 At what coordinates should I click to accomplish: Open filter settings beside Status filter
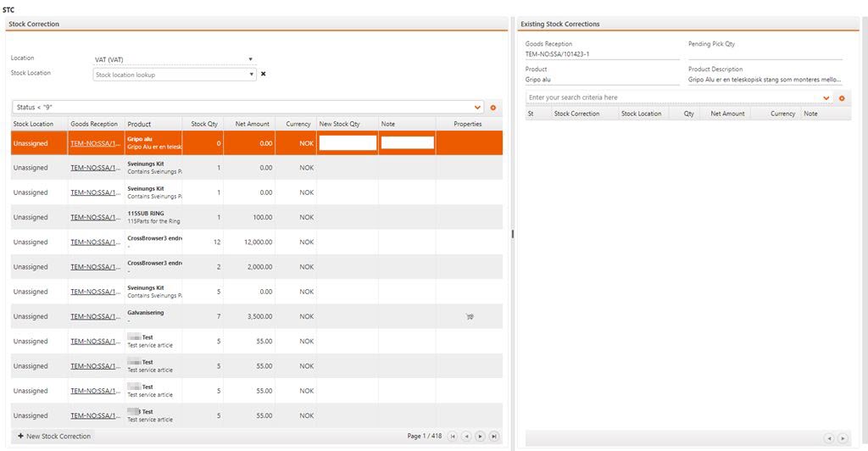pyautogui.click(x=493, y=108)
